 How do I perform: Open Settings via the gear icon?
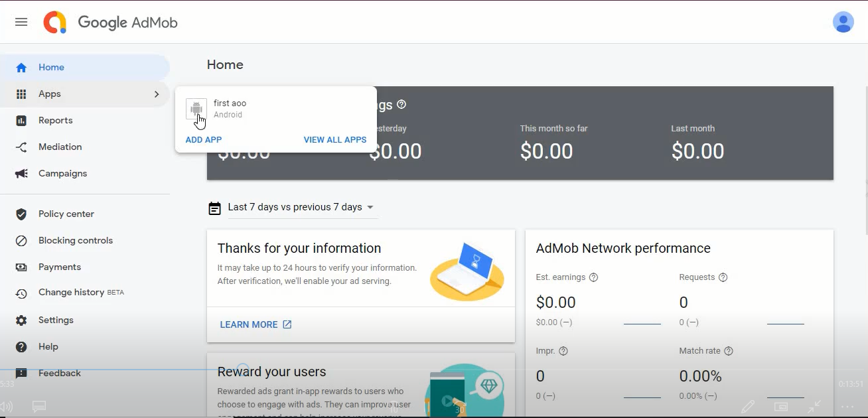coord(21,320)
